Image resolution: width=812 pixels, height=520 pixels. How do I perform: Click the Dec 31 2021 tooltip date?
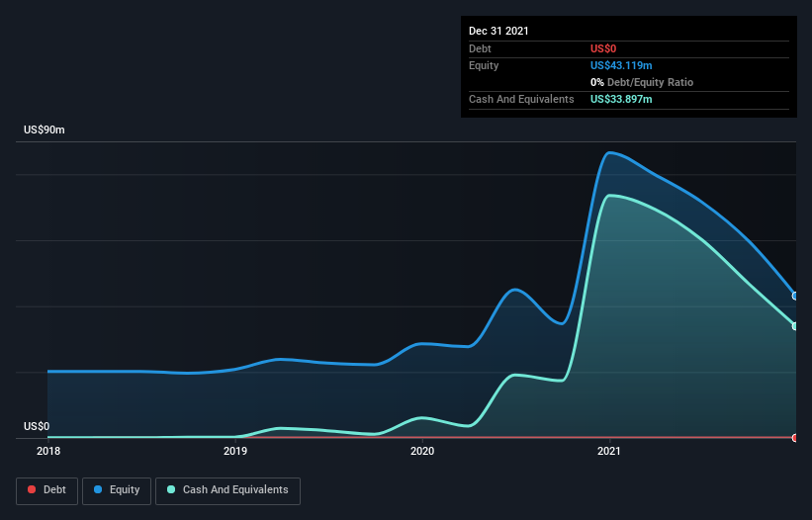click(498, 31)
